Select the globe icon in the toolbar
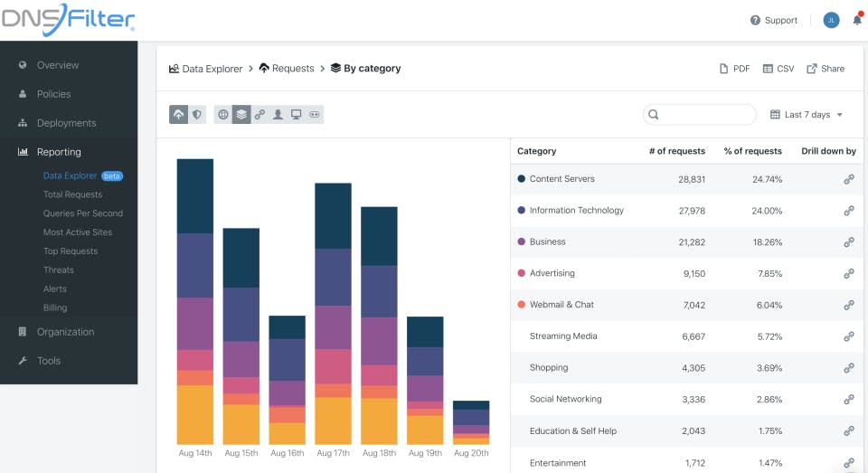The image size is (868, 473). (223, 115)
